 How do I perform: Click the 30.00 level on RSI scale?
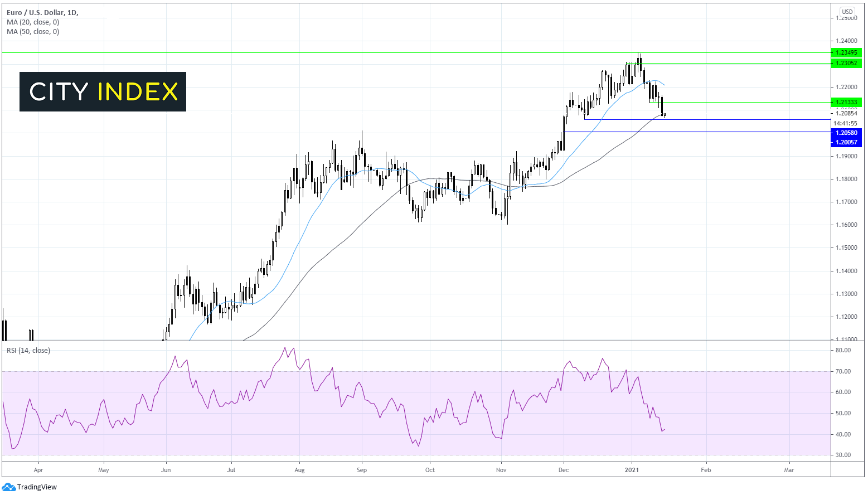843,455
